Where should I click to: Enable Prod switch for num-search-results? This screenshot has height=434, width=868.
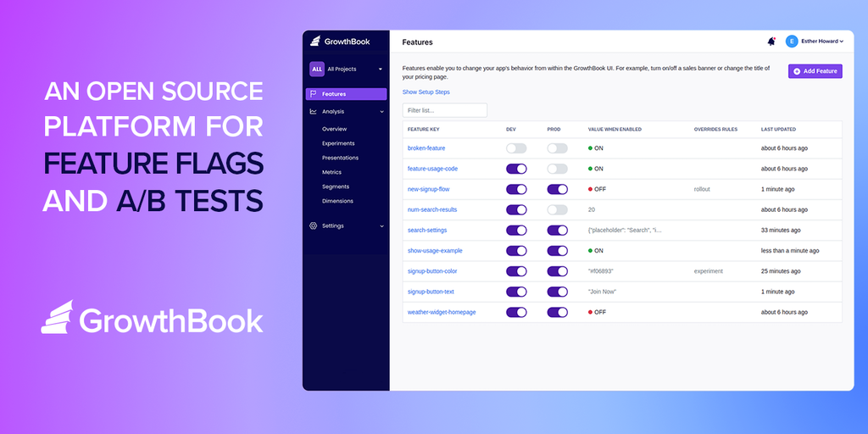(x=558, y=210)
